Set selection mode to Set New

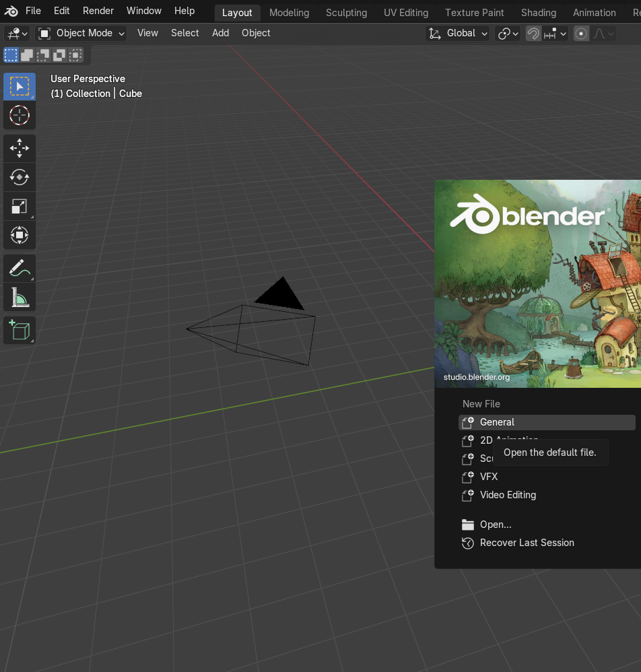pyautogui.click(x=11, y=55)
